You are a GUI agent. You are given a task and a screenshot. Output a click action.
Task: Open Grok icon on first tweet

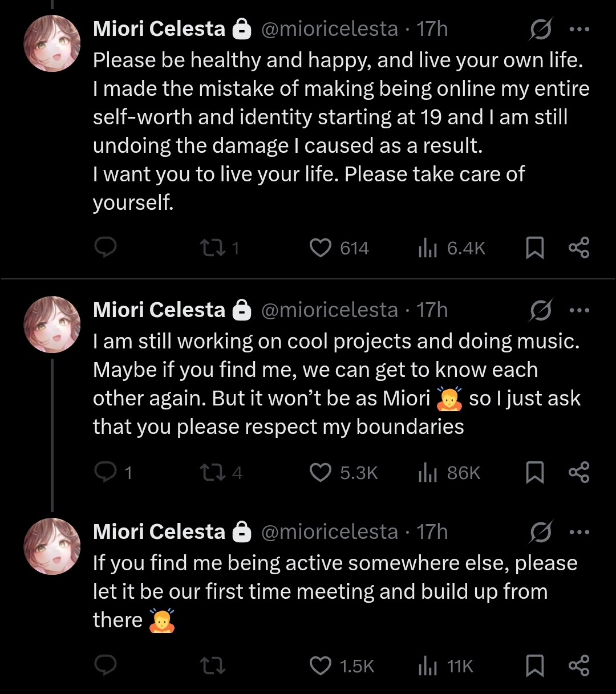tap(540, 29)
